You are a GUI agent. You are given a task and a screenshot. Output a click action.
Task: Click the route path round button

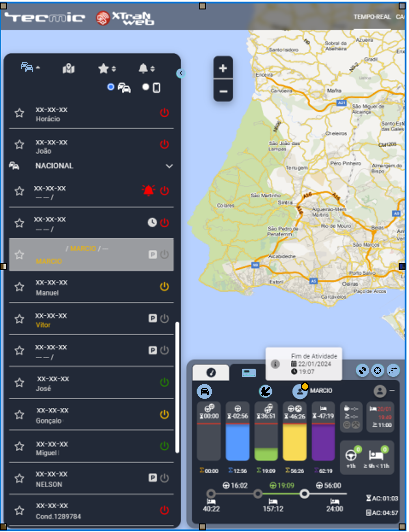click(393, 370)
